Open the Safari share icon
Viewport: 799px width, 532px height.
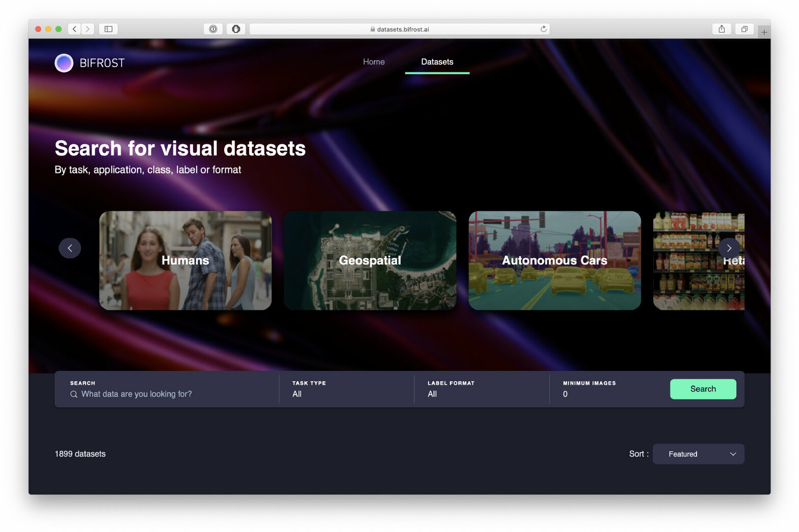[x=722, y=29]
